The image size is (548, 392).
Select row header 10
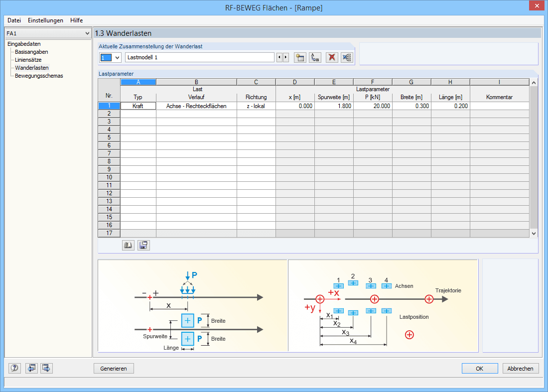(109, 177)
